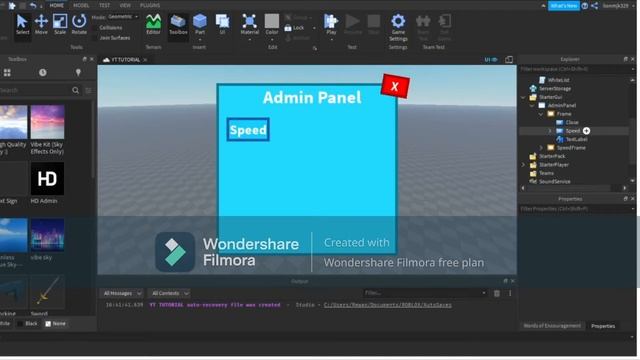640x360 pixels.
Task: Open the VIEW ribbon tab
Action: tap(125, 5)
